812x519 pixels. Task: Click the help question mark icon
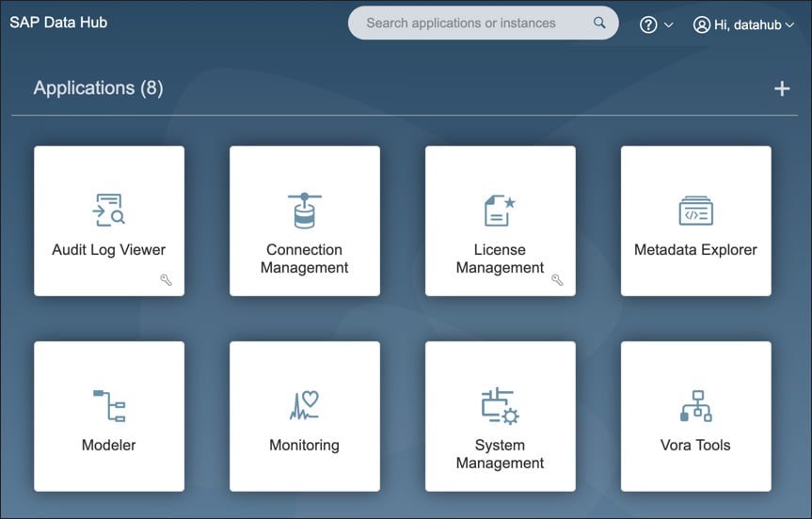(648, 24)
